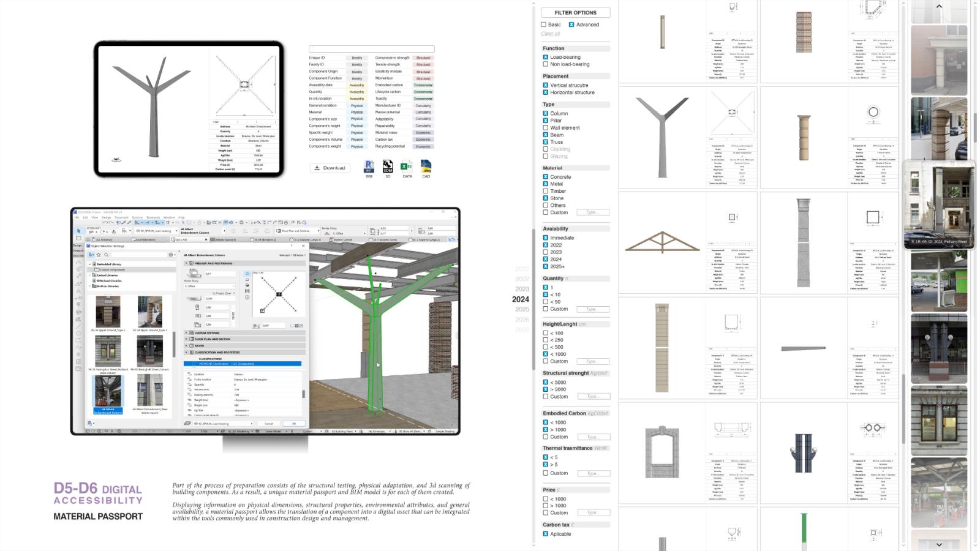Click the DWG CAD file icon
Screen dimensions: 980x551
[x=426, y=167]
